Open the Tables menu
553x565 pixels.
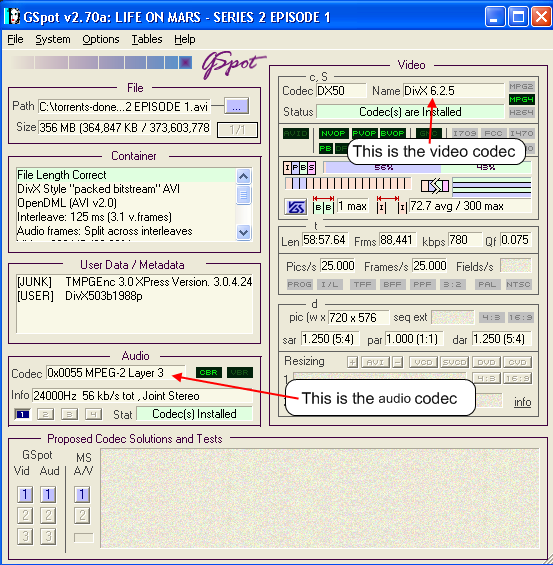pyautogui.click(x=147, y=39)
